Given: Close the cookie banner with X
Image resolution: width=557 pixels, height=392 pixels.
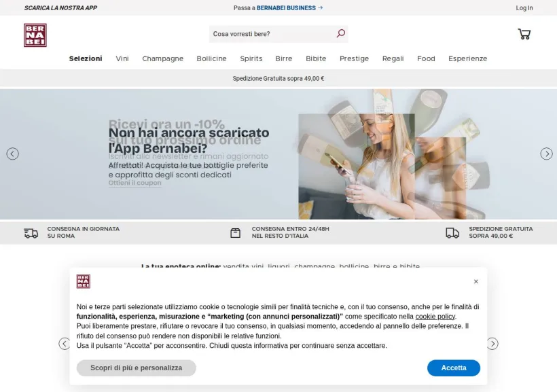Looking at the screenshot, I should tap(476, 281).
